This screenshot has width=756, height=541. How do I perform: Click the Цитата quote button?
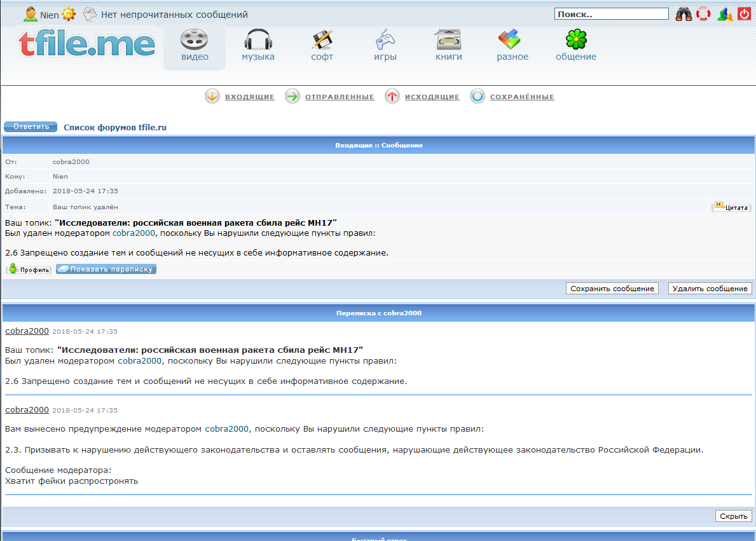(731, 207)
